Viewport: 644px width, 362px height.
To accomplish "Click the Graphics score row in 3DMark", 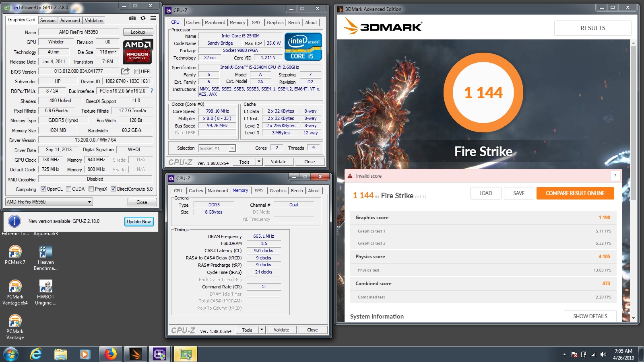I will point(483,218).
